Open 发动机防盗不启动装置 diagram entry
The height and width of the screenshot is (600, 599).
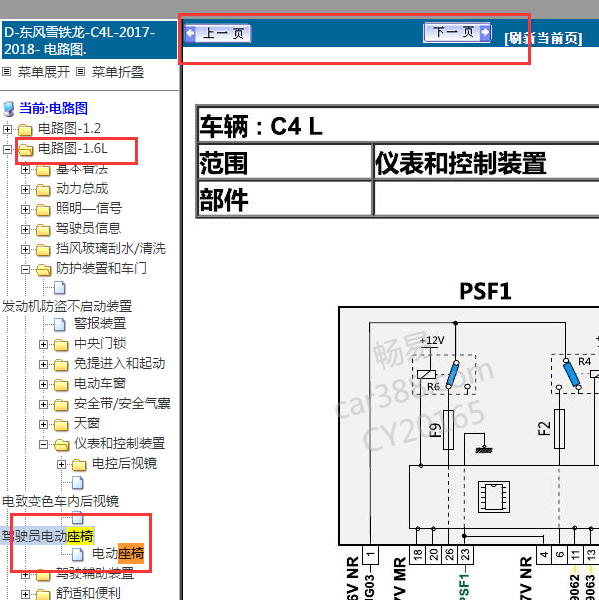click(67, 306)
